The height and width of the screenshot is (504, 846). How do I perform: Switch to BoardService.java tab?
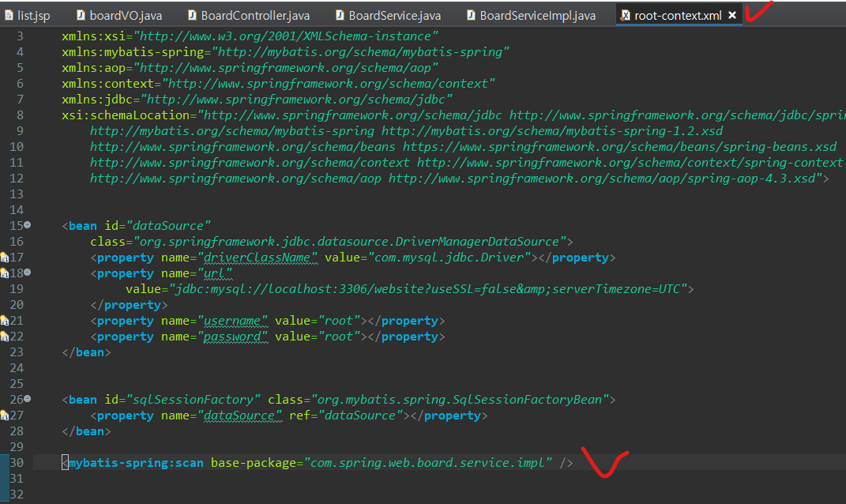[388, 16]
